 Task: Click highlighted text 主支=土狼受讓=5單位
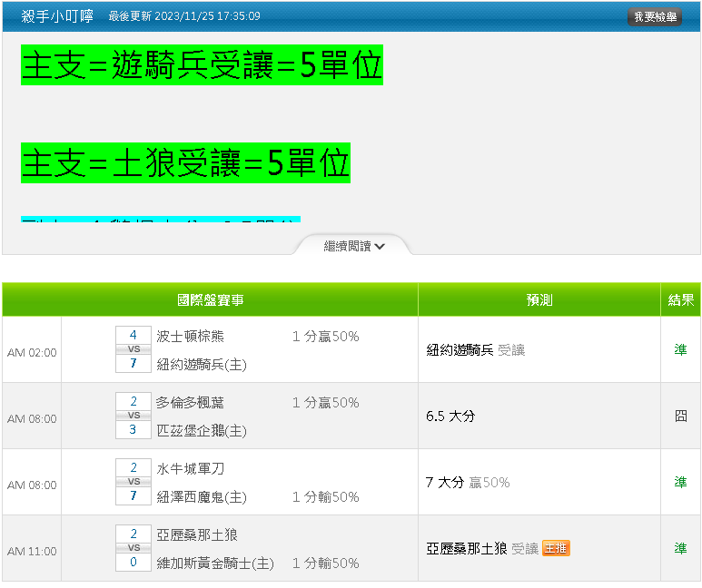pos(186,163)
